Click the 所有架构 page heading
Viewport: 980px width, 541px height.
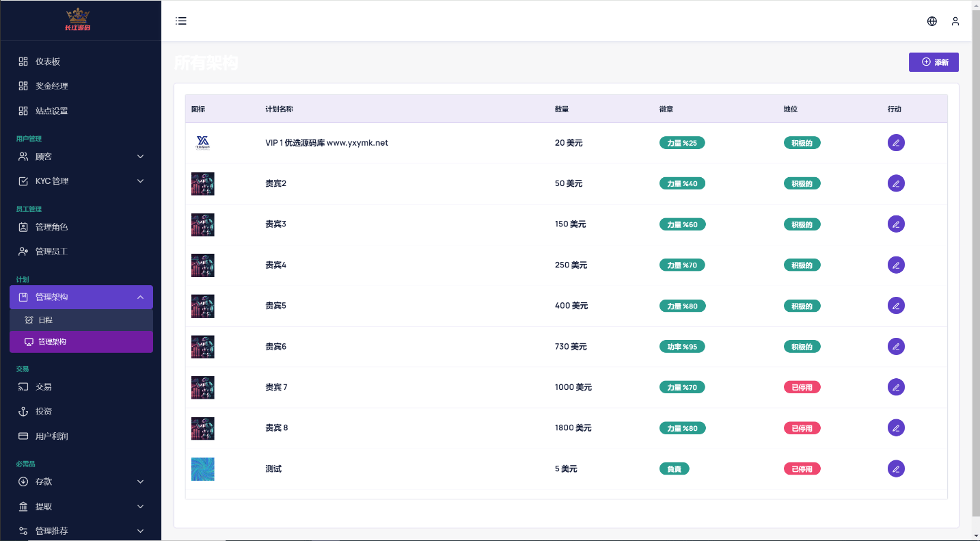[x=206, y=63]
